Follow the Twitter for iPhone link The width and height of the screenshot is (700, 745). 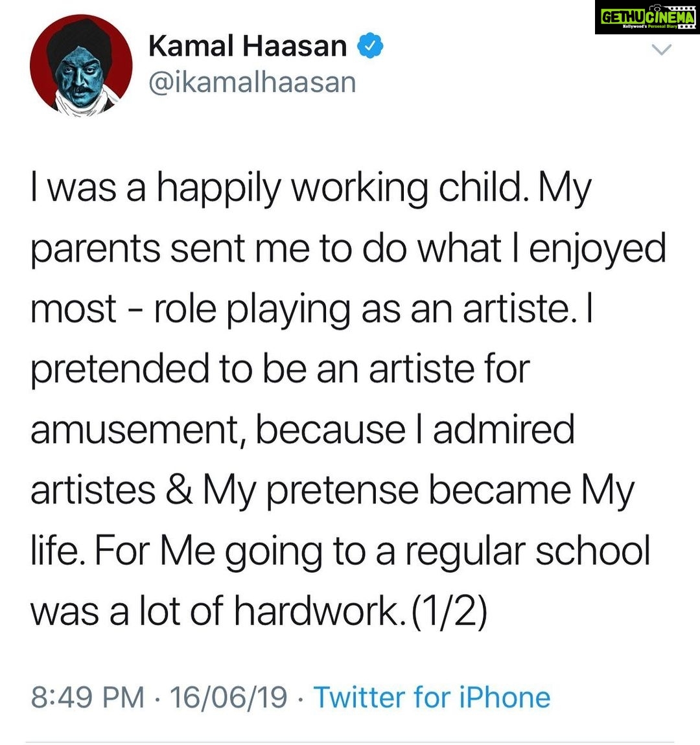tap(432, 698)
